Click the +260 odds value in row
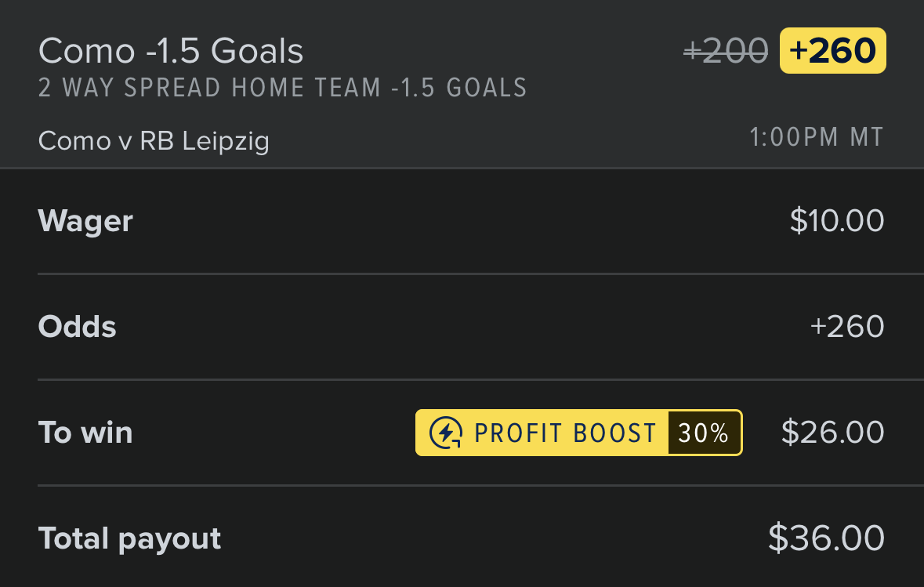924x587 pixels. click(x=847, y=327)
